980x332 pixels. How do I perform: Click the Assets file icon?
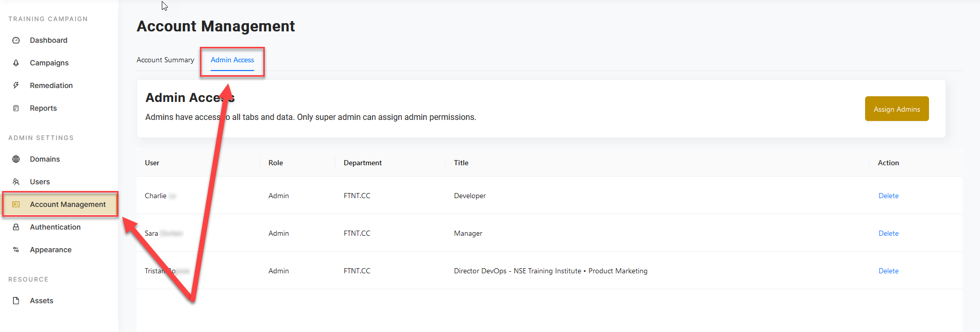16,301
